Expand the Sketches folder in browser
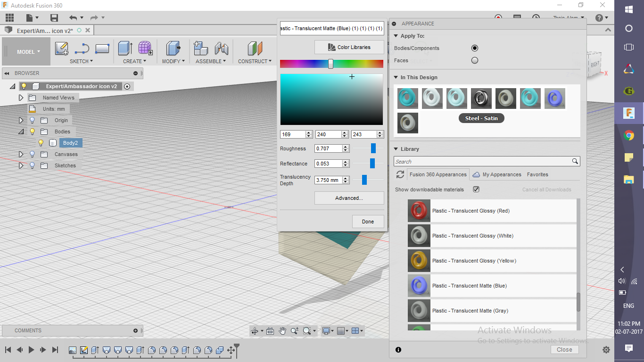 click(x=21, y=165)
